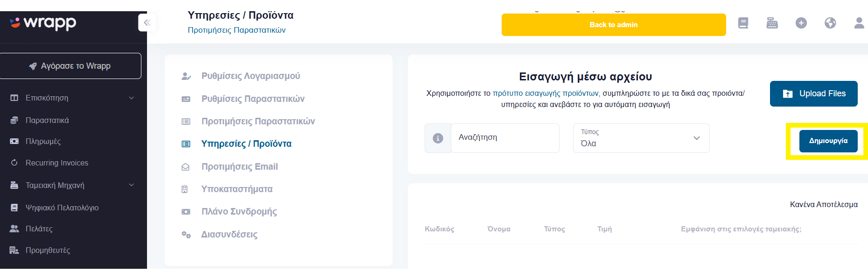This screenshot has width=868, height=280.
Task: Select Υπηρεσίες / Προϊόντα settings item
Action: [246, 144]
